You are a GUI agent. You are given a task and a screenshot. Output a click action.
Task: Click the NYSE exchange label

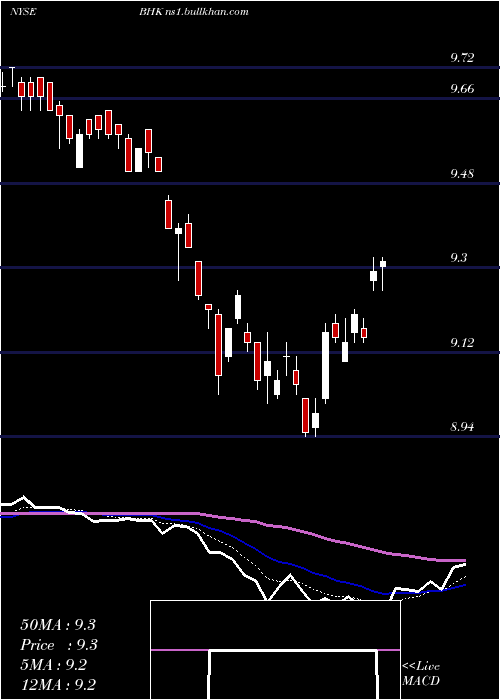click(23, 12)
